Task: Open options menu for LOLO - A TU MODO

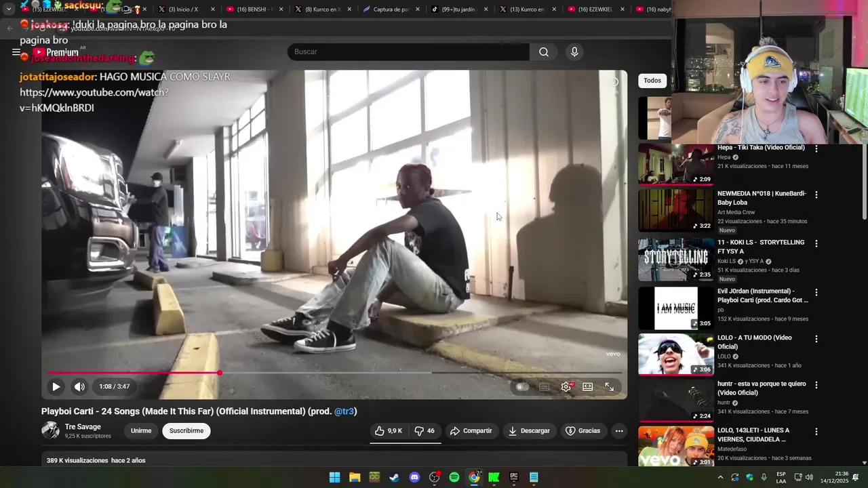Action: point(816,339)
